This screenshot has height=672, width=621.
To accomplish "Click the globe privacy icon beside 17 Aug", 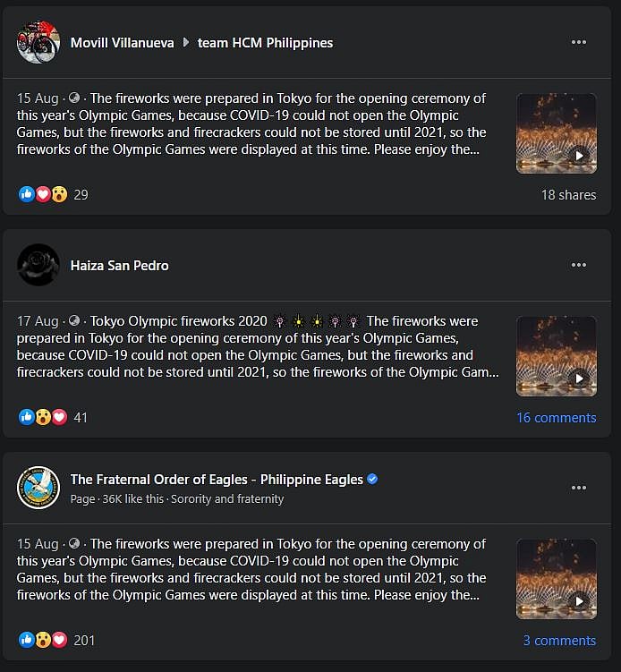I will click(x=74, y=320).
